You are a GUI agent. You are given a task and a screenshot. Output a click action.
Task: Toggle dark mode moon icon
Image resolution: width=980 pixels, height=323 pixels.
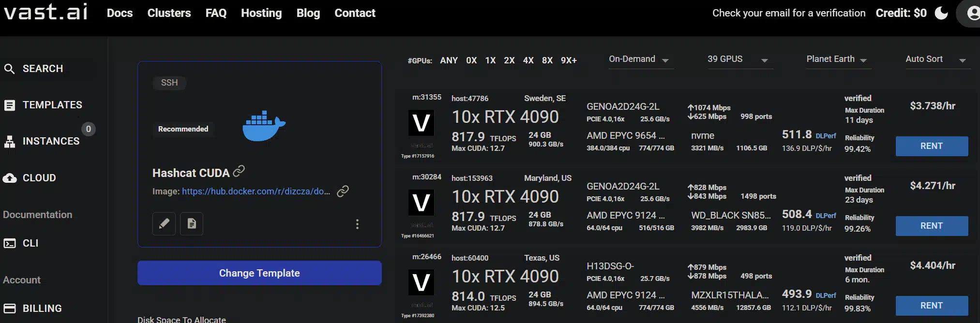click(x=941, y=13)
